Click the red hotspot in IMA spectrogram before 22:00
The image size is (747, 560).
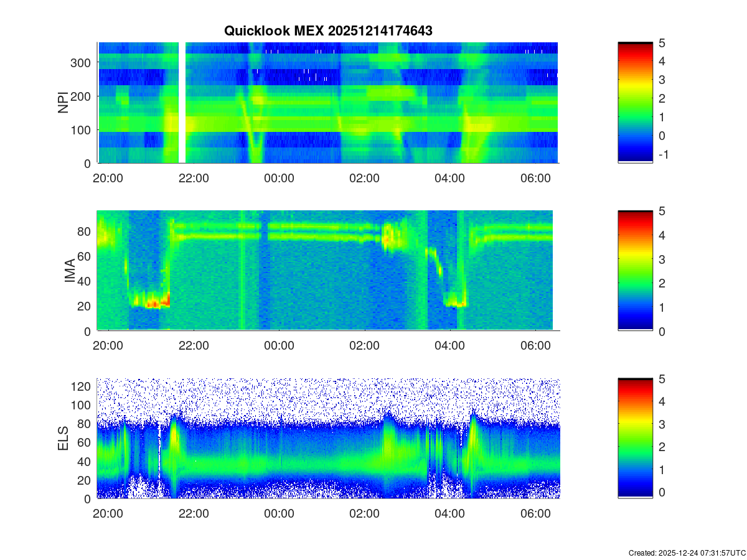pos(163,302)
